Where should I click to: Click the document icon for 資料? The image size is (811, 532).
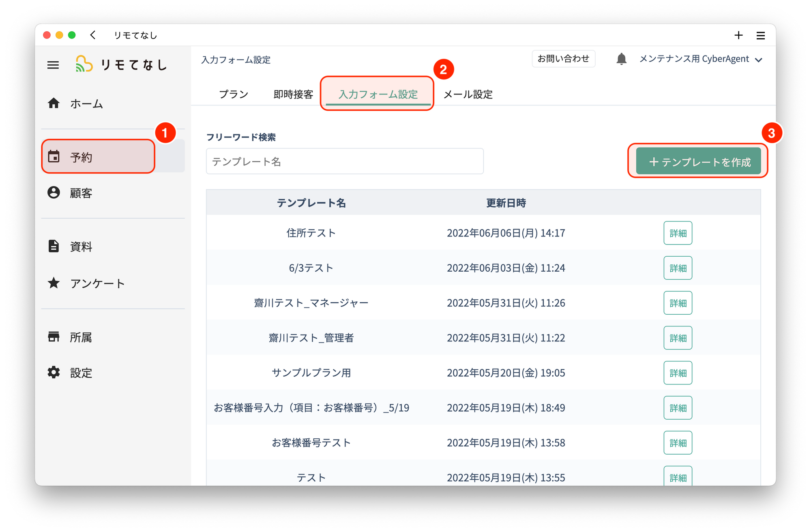(54, 246)
